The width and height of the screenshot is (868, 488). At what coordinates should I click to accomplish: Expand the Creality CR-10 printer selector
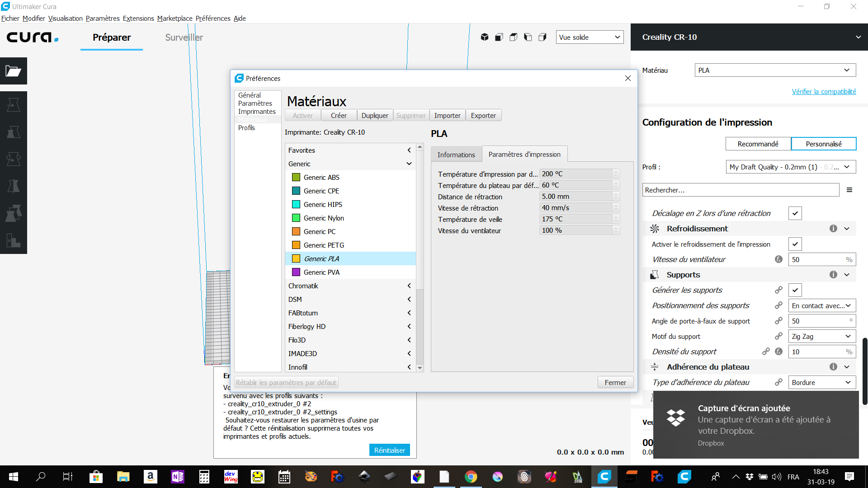(x=750, y=37)
